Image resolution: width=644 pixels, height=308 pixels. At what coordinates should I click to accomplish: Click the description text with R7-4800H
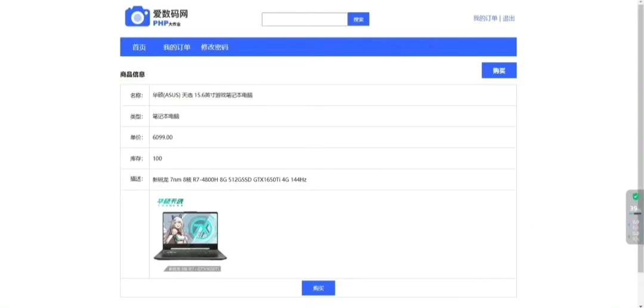click(x=230, y=180)
